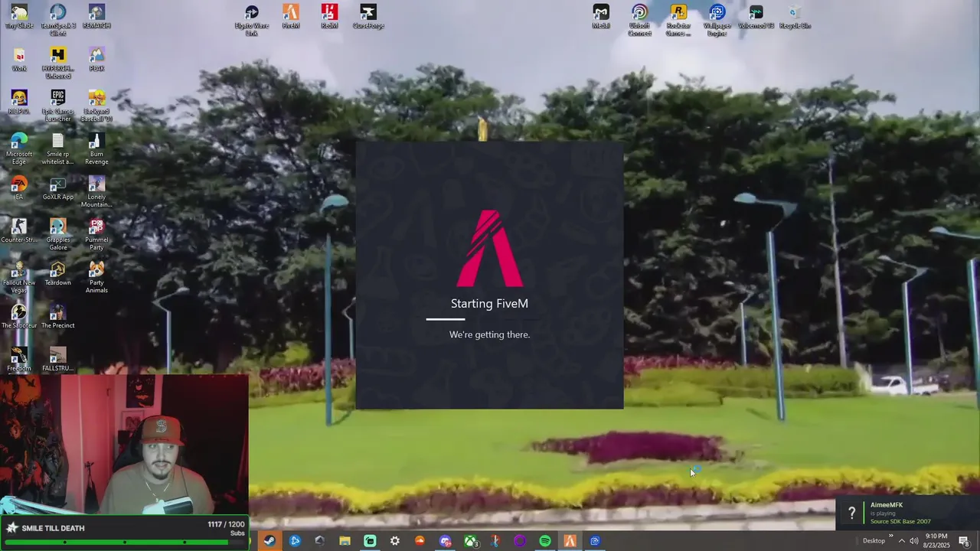Image resolution: width=980 pixels, height=551 pixels.
Task: Open Spotify from the taskbar
Action: pos(545,541)
